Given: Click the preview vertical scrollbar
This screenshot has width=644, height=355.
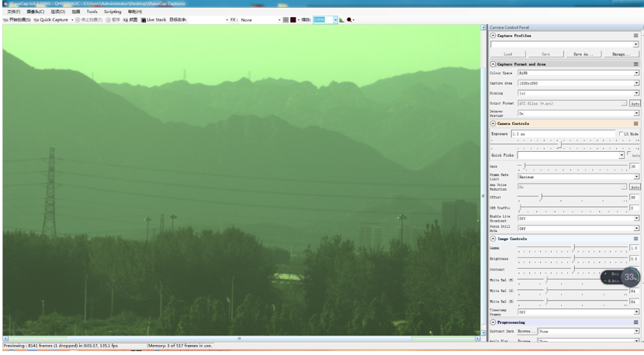Looking at the screenshot, I should pyautogui.click(x=483, y=180).
